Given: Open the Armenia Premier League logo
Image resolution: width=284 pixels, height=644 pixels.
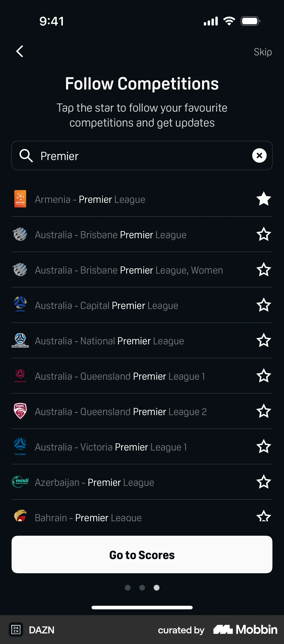Looking at the screenshot, I should 20,199.
